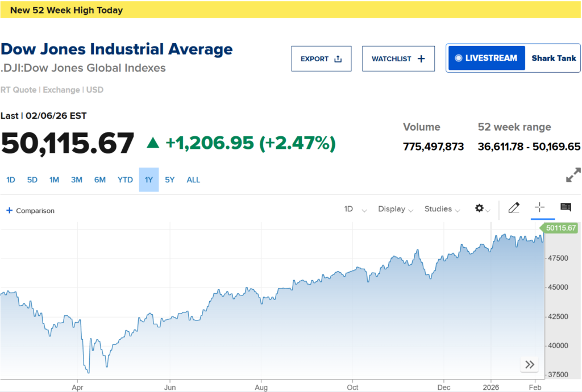582x392 pixels.
Task: Select the 1M time range
Action: click(x=54, y=180)
